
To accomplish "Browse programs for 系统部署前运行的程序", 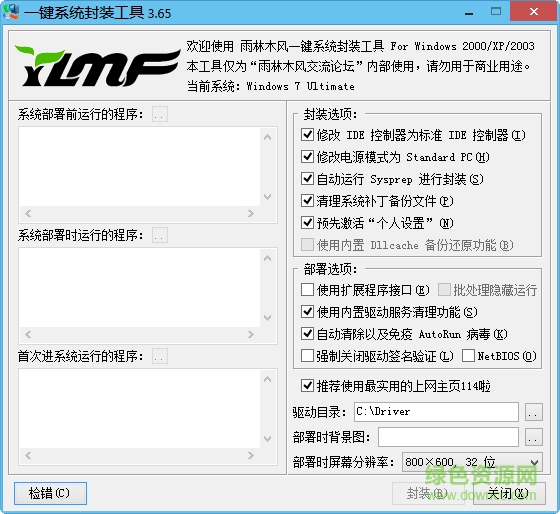I will pyautogui.click(x=160, y=114).
